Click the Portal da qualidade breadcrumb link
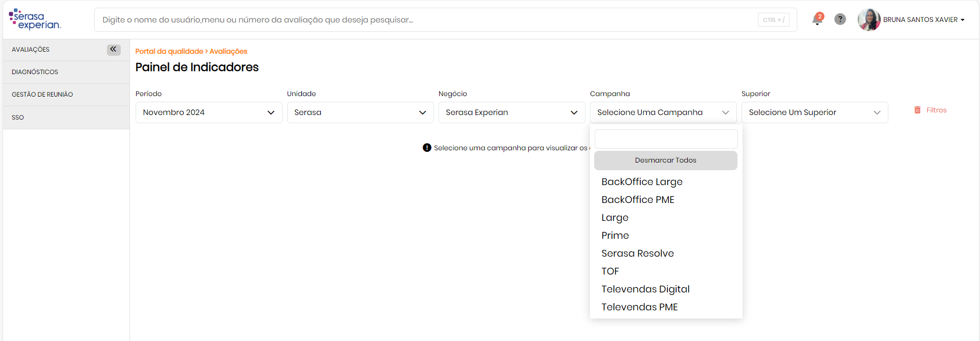Screen dimensions: 980x341 (x=169, y=51)
